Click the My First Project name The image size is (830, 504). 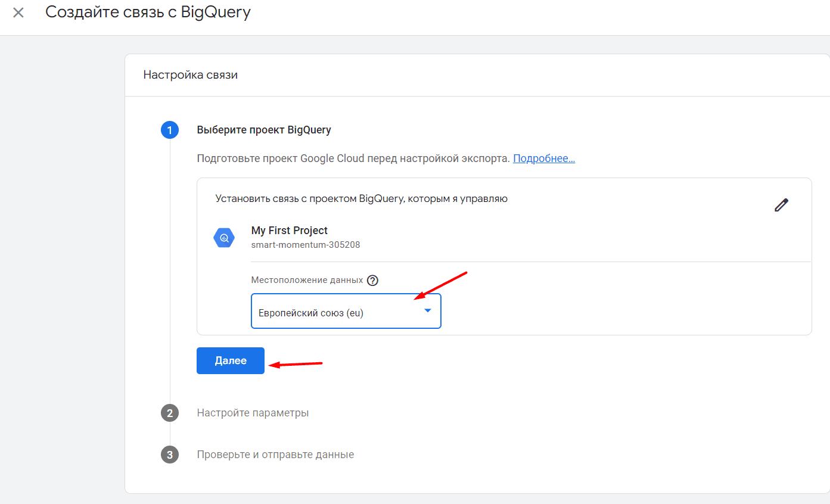coord(290,231)
